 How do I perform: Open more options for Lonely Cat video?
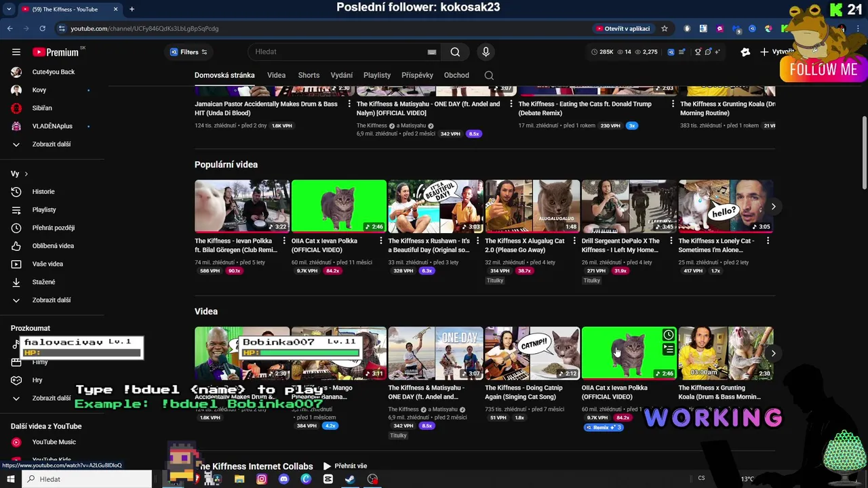click(768, 241)
